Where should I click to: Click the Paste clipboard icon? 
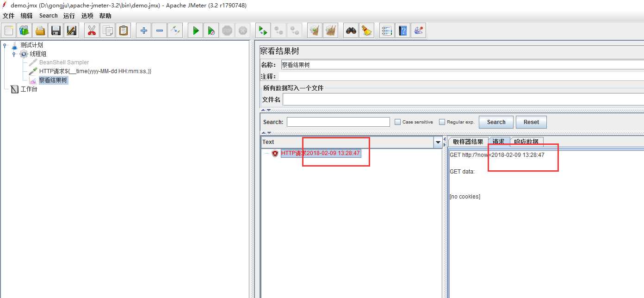click(124, 31)
